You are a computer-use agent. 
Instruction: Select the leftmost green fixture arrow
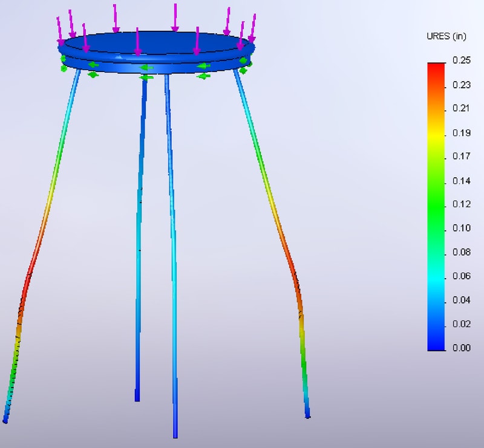pyautogui.click(x=64, y=68)
